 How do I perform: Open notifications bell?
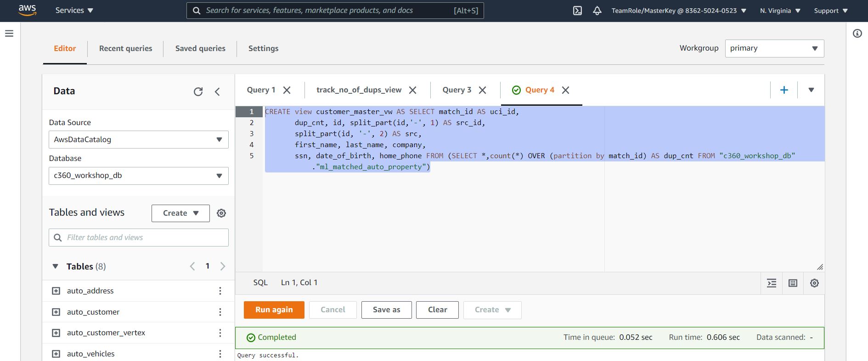coord(597,11)
